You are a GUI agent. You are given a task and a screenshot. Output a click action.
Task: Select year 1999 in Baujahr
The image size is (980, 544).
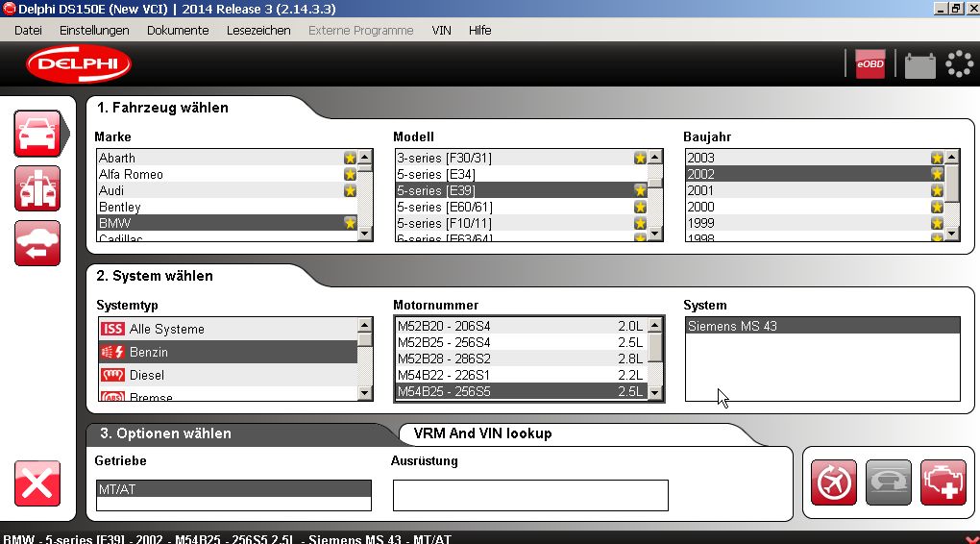coord(815,223)
